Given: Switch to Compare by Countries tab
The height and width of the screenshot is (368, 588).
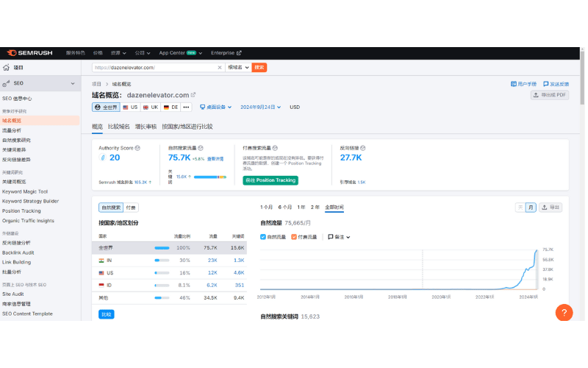Looking at the screenshot, I should coord(187,127).
